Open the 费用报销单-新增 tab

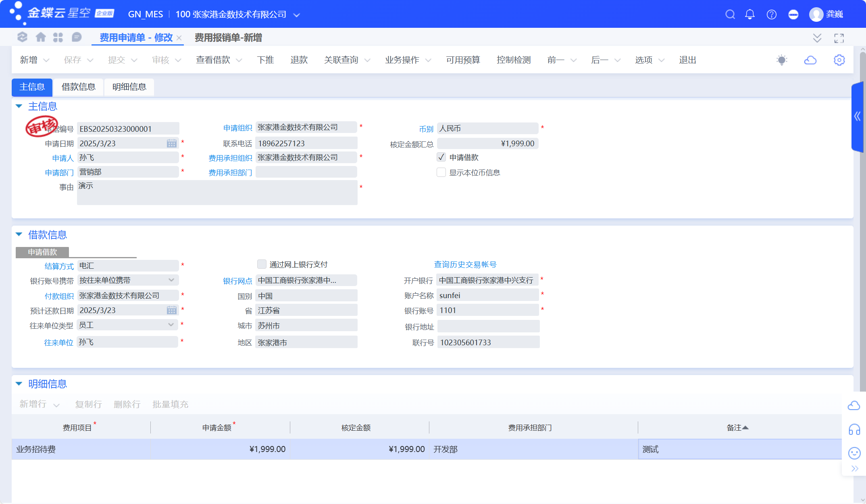point(228,38)
